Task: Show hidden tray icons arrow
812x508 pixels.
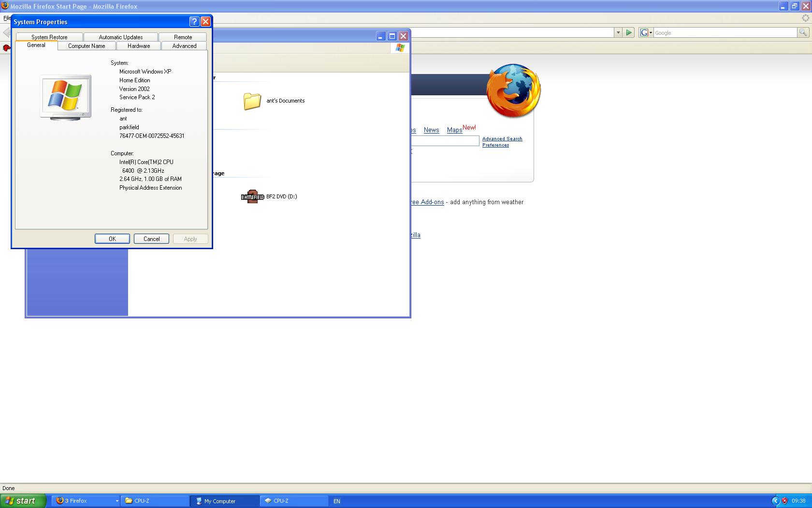Action: coord(775,501)
